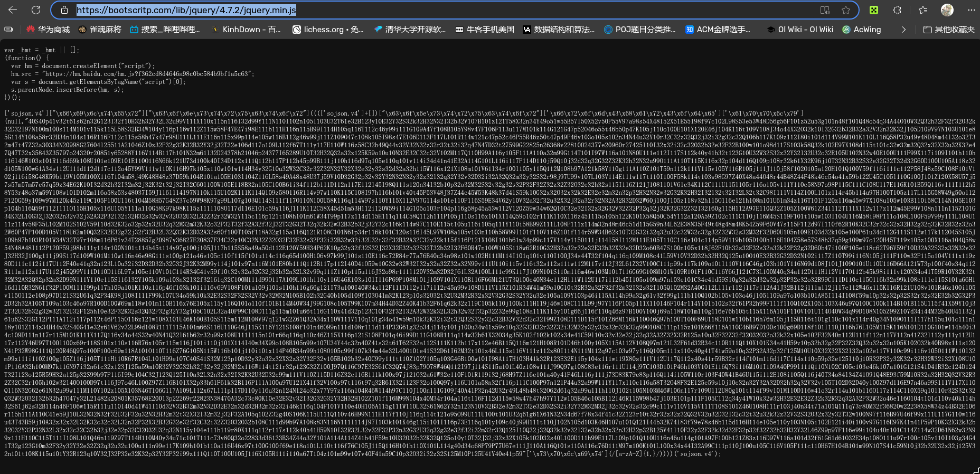
Task: Click the hm.src baidu URL line
Action: (133, 74)
